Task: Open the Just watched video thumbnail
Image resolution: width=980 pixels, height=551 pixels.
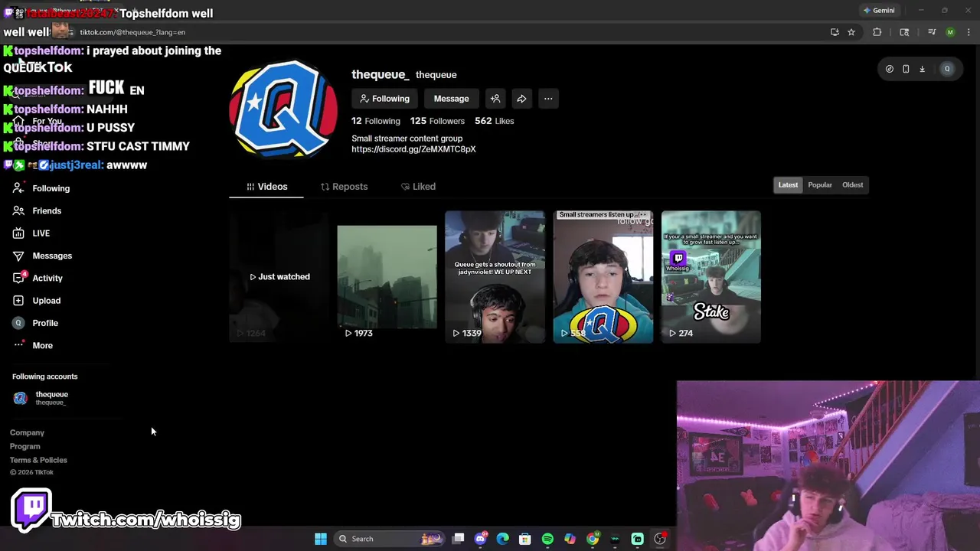Action: pos(279,276)
